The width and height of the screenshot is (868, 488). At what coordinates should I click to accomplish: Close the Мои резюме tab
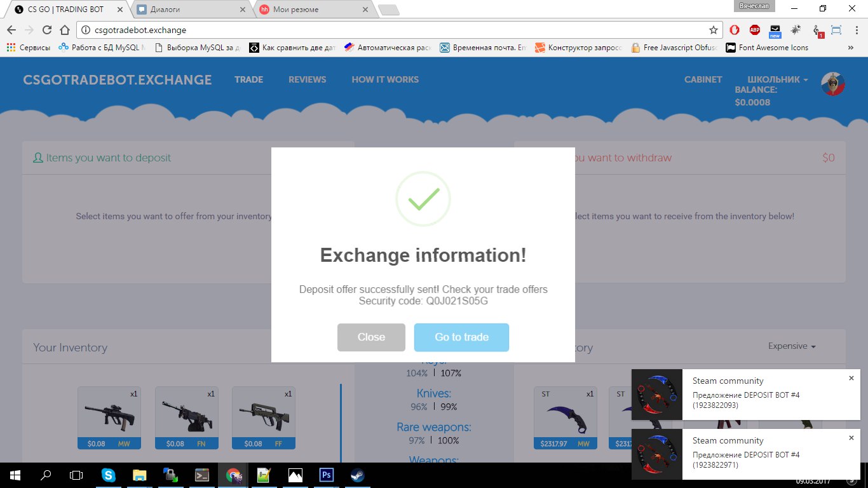364,10
